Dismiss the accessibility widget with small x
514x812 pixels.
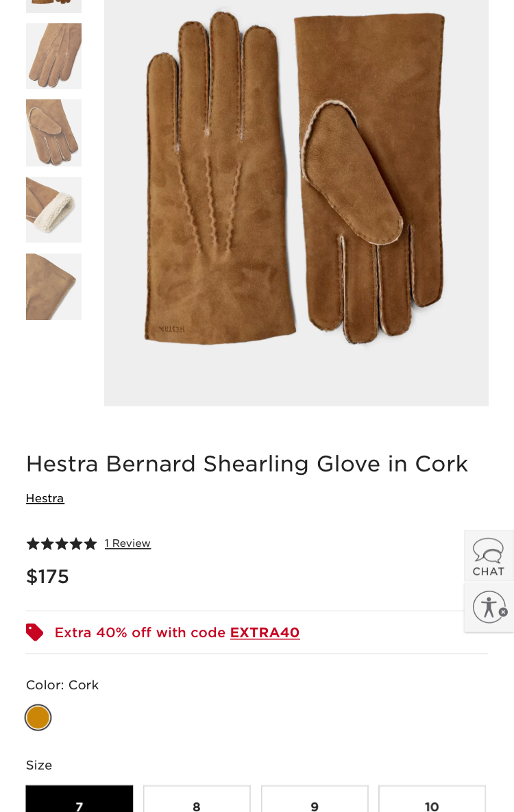pos(503,612)
